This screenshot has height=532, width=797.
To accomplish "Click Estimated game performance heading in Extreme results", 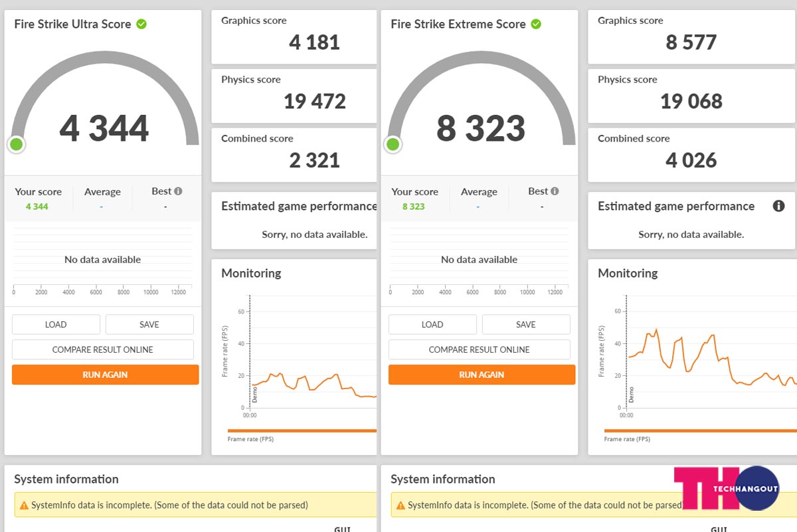I will coord(676,207).
